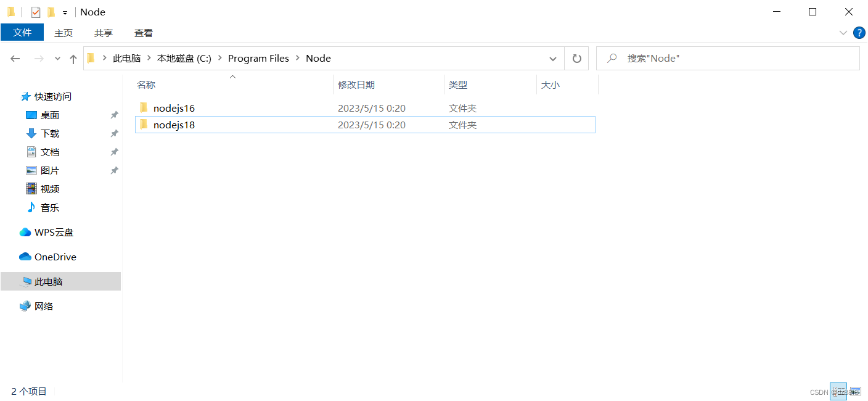Screen dimensions: 868x401
Task: Switch to the 查看 ribbon tab
Action: coord(143,33)
